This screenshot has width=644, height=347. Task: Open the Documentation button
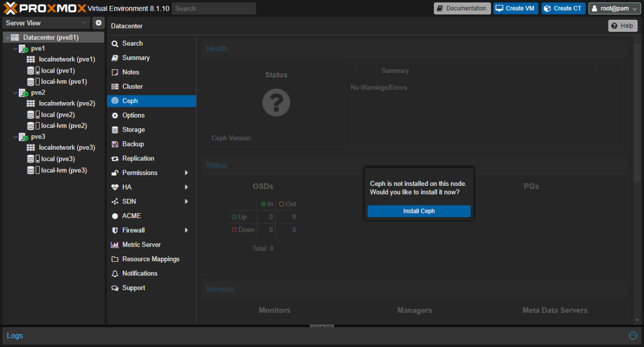tap(463, 9)
